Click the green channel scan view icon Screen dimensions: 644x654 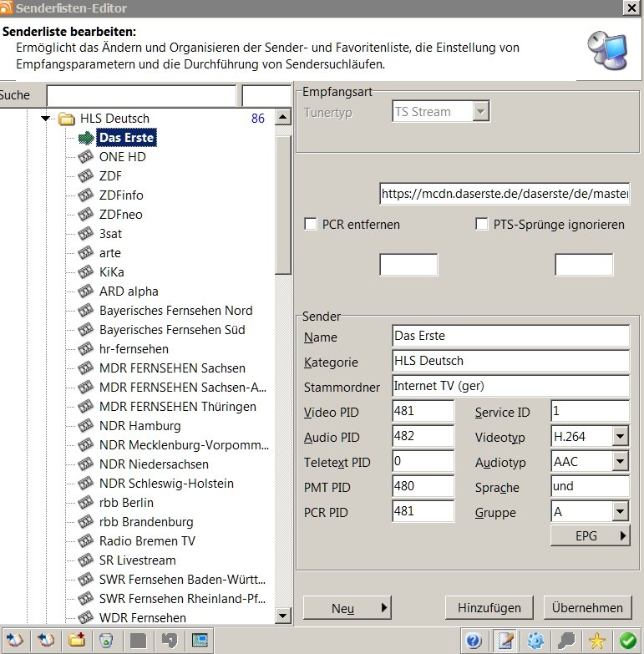tap(200, 640)
